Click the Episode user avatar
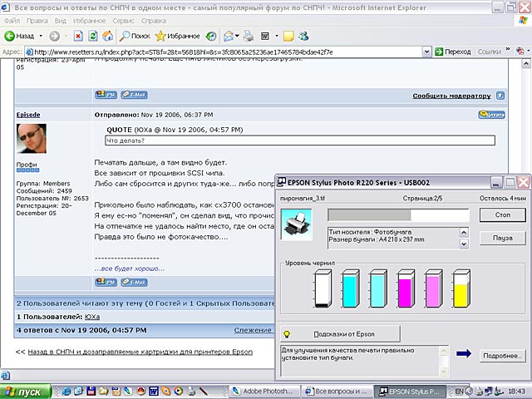 (x=32, y=139)
